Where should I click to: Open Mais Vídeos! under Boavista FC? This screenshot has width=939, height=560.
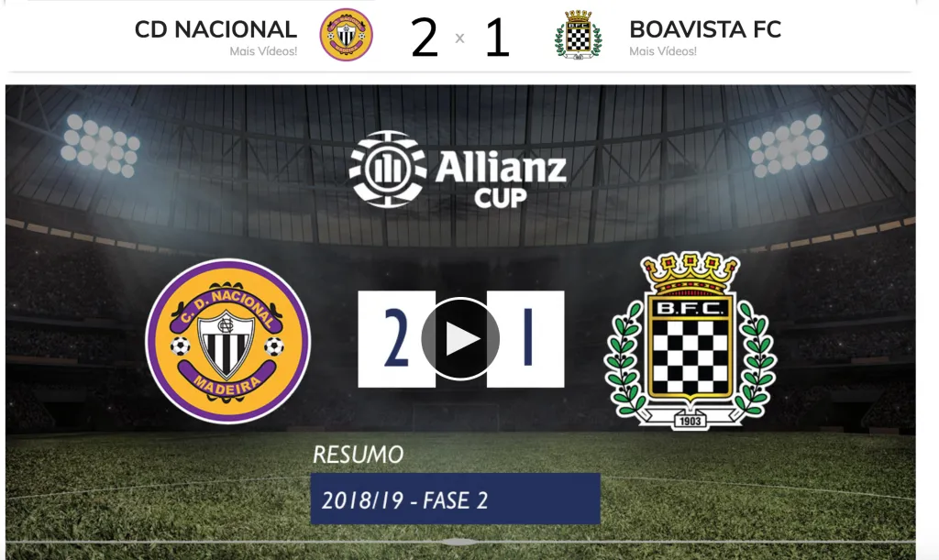pos(663,51)
